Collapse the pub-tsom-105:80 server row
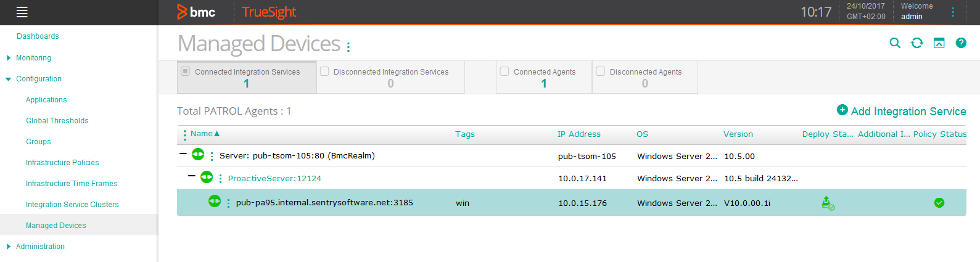This screenshot has width=980, height=262. click(x=183, y=154)
